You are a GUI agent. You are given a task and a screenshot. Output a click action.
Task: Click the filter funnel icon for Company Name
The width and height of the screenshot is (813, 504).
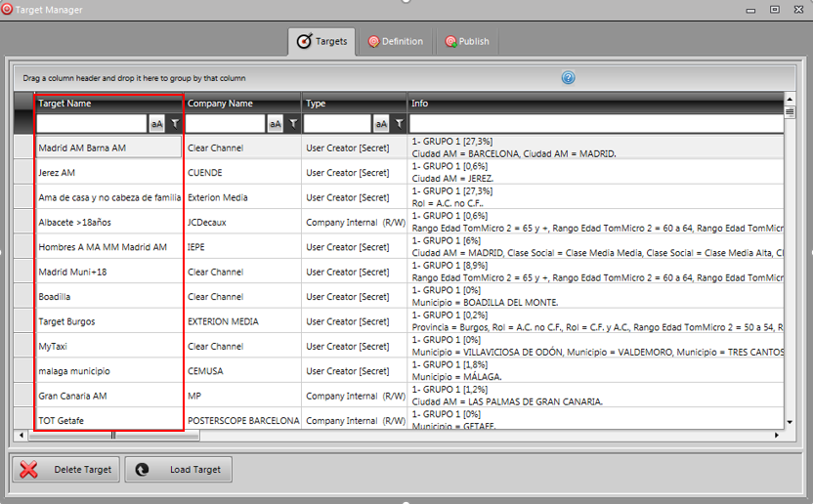pos(292,124)
